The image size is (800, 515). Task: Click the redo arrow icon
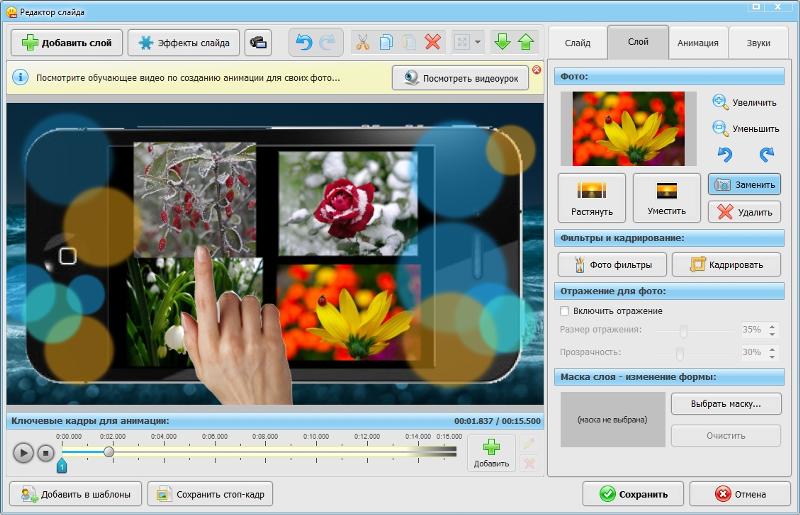coord(327,42)
